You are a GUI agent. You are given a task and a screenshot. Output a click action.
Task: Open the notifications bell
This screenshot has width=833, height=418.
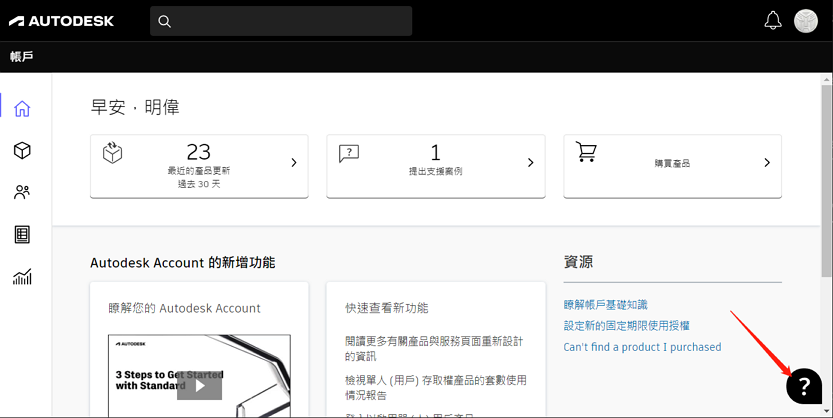(x=773, y=21)
